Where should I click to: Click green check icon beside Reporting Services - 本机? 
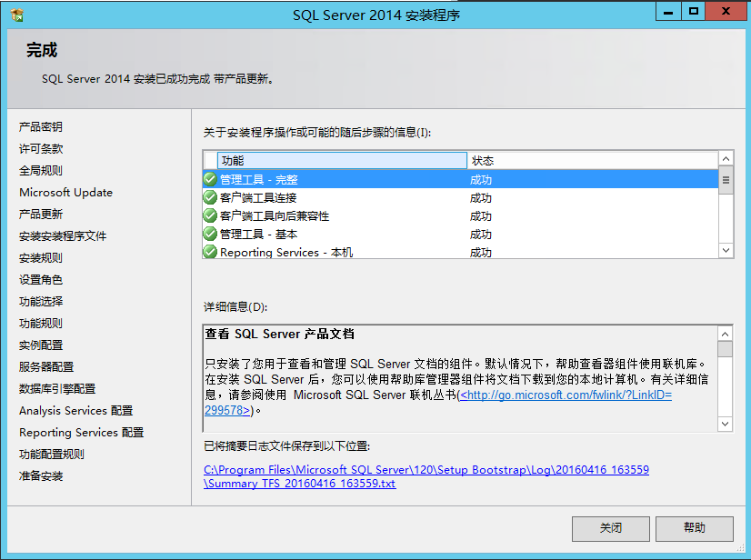(210, 252)
